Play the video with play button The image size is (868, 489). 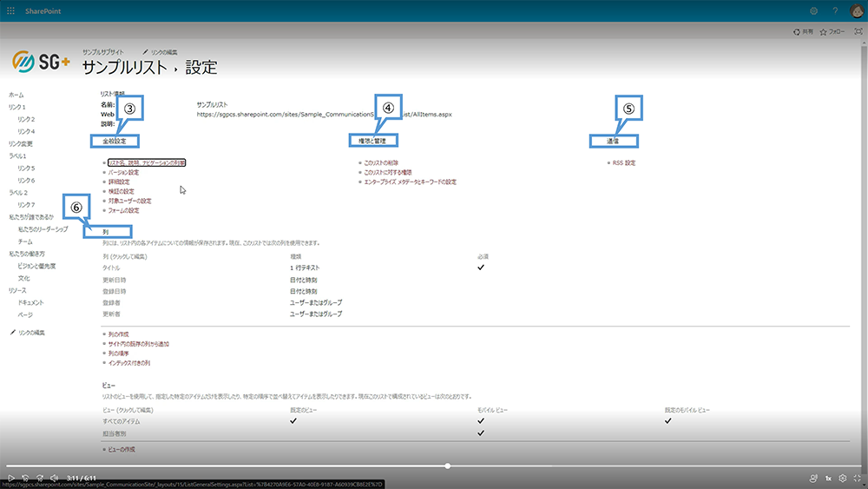click(11, 478)
